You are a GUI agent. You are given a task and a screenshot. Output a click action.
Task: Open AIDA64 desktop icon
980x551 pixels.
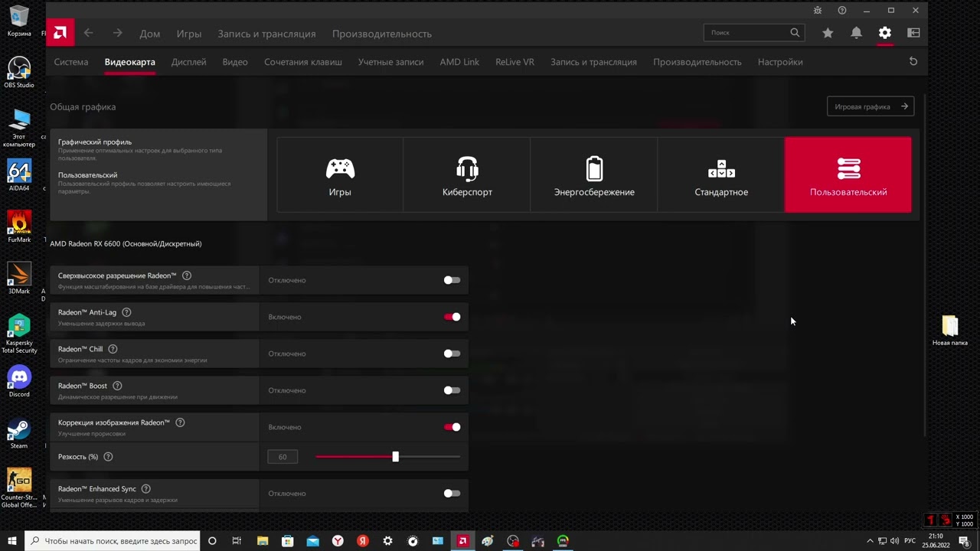[x=19, y=175]
